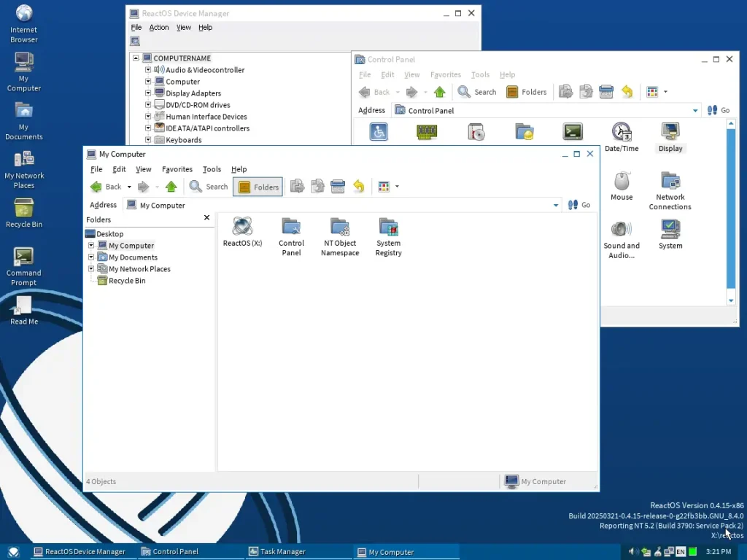Click the 3:21 PM tray clock
The height and width of the screenshot is (560, 747).
(719, 551)
